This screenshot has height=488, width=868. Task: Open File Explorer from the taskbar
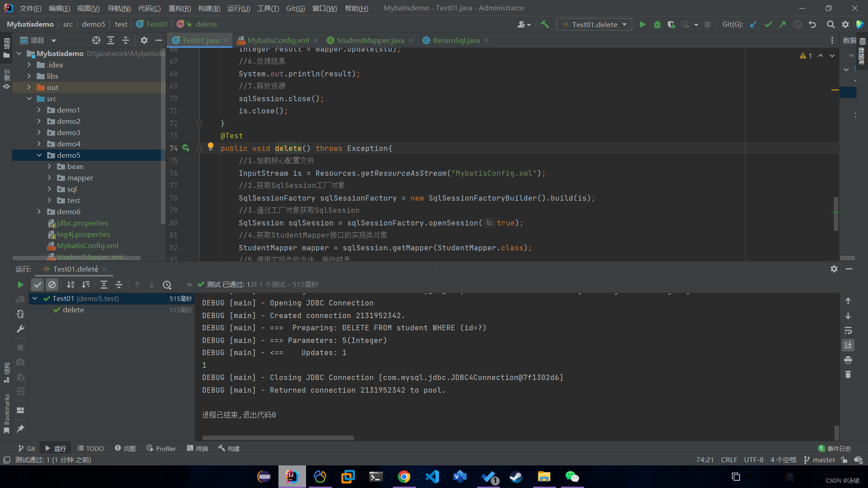coord(544,477)
